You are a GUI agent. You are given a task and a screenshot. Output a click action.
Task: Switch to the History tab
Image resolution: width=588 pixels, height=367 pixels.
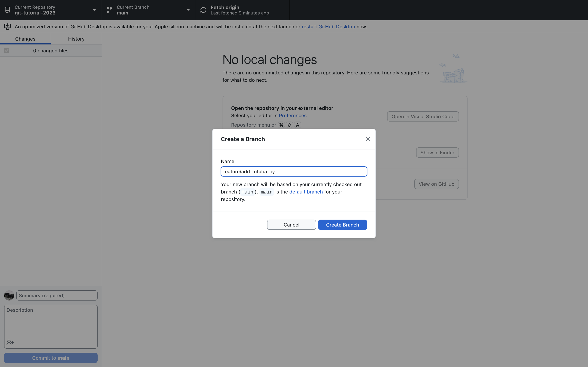pyautogui.click(x=76, y=39)
